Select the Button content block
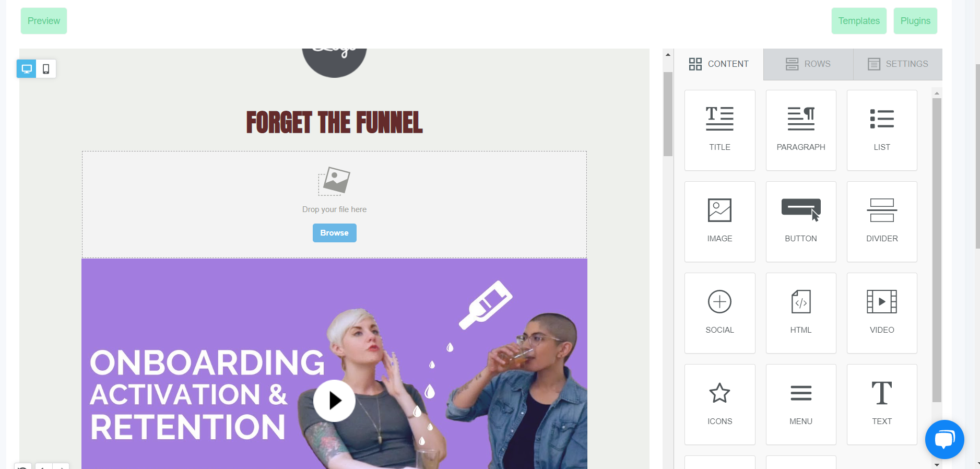 pyautogui.click(x=801, y=221)
